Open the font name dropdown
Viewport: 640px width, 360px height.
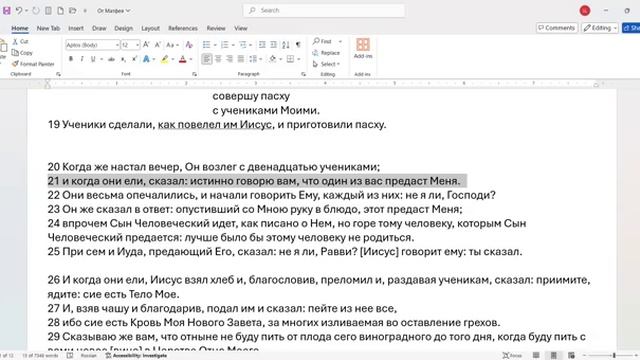point(117,45)
